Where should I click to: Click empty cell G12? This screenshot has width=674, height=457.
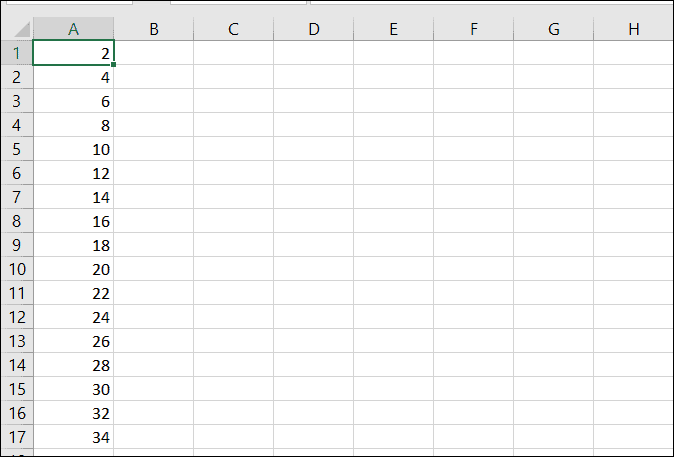point(554,317)
